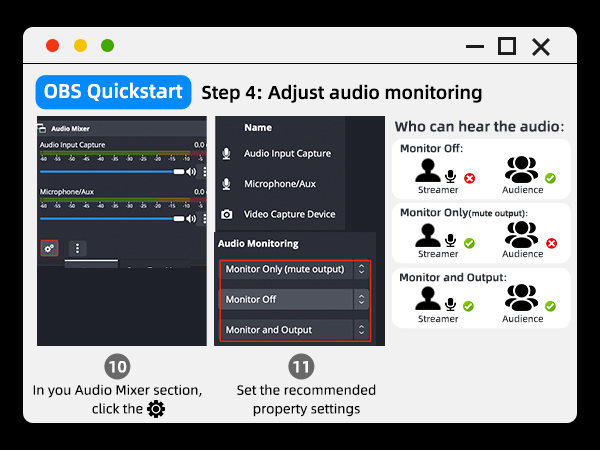Select the Microphone/Aux microphone icon
600x450 pixels.
227,184
